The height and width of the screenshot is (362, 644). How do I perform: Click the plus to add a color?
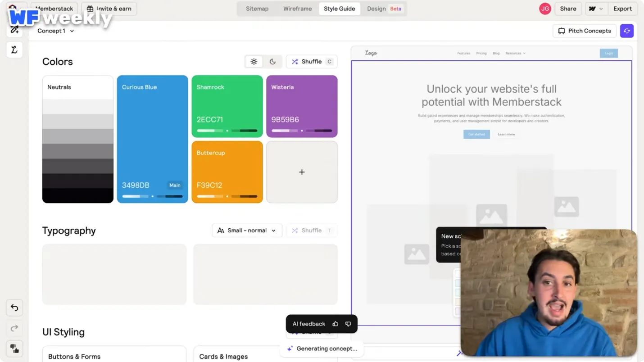click(302, 172)
